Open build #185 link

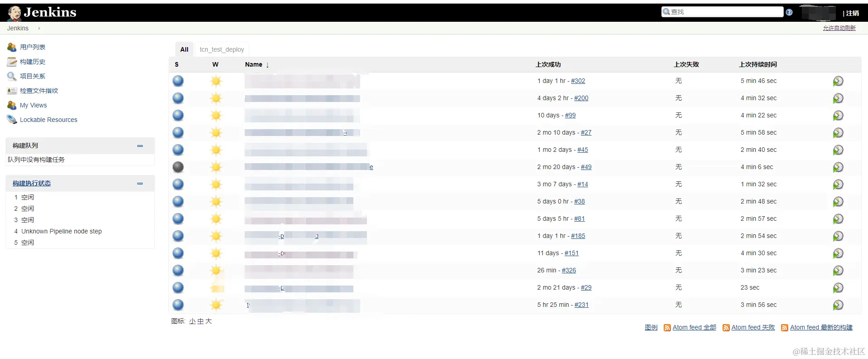578,236
